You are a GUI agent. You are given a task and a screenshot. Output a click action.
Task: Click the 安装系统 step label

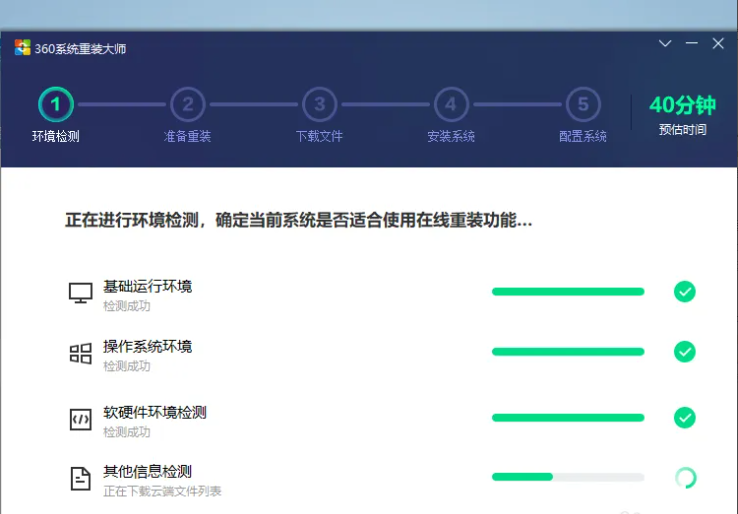pos(451,137)
